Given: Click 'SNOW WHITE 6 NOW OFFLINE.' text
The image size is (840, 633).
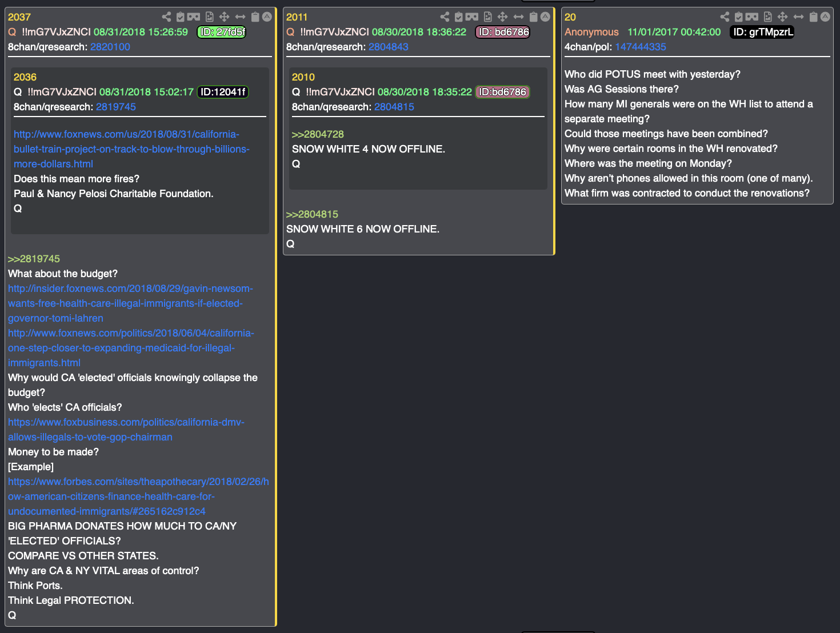Looking at the screenshot, I should pyautogui.click(x=363, y=229).
